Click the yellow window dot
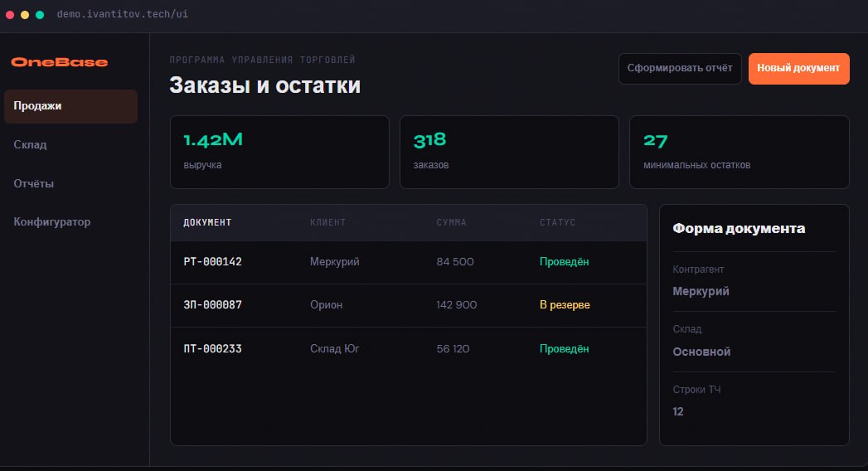The height and width of the screenshot is (471, 868). coord(25,15)
